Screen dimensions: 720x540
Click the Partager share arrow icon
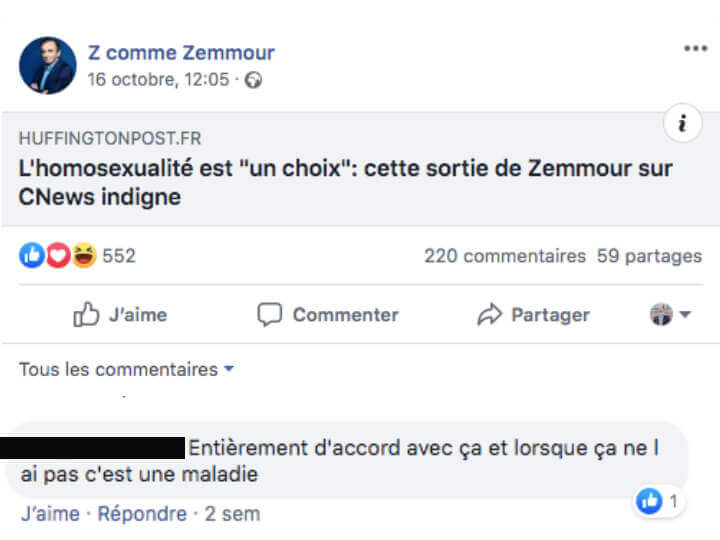point(489,315)
